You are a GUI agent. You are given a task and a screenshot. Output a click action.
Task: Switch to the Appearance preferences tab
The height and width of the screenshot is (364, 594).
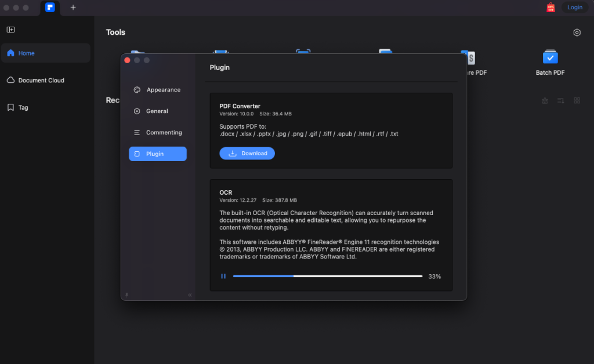157,90
